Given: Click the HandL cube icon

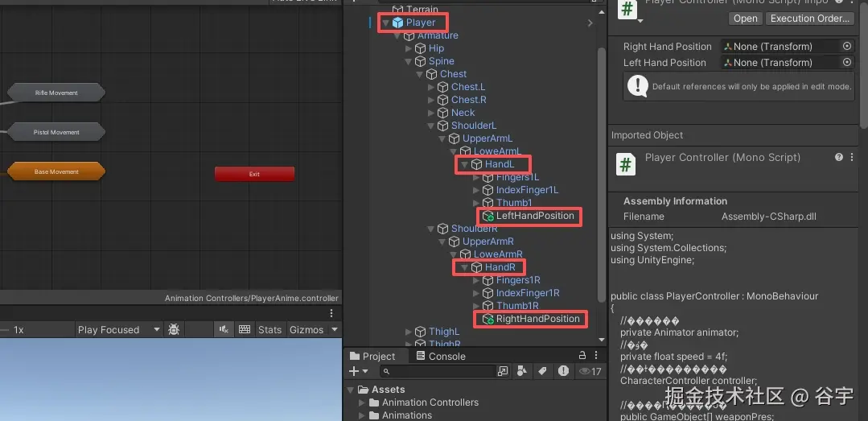Looking at the screenshot, I should tap(476, 164).
